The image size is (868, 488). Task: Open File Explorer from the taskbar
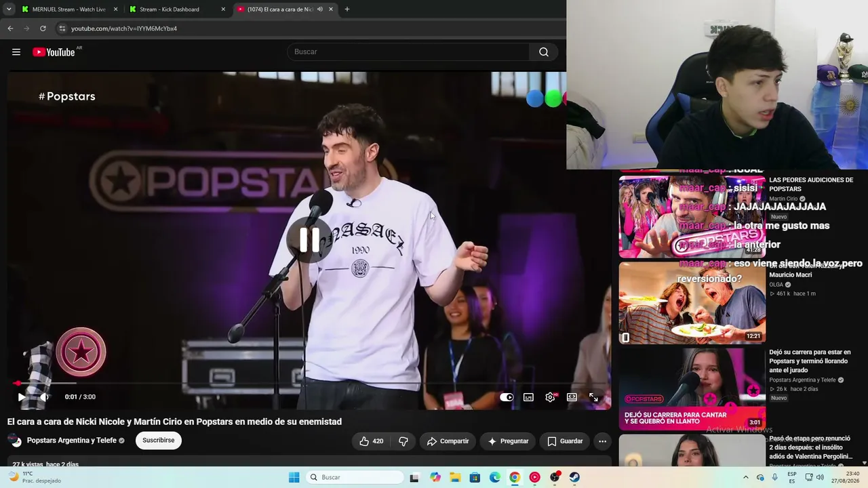455,478
